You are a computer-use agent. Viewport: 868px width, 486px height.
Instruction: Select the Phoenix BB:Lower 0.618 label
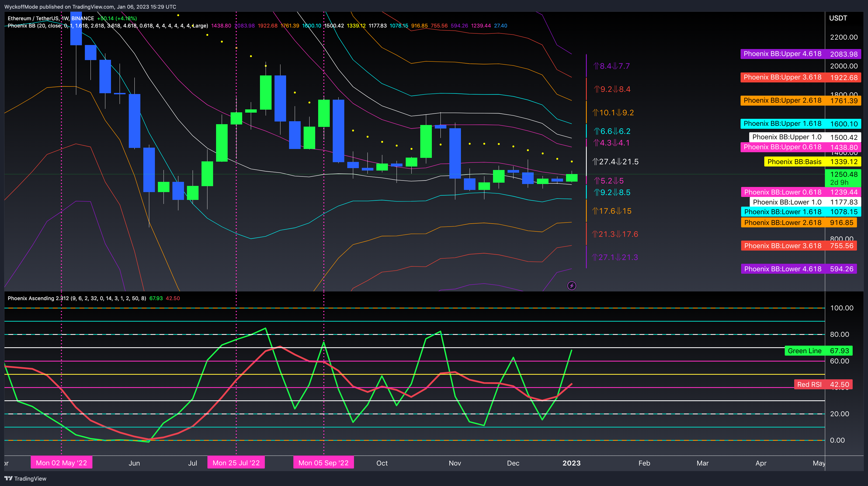(801, 192)
